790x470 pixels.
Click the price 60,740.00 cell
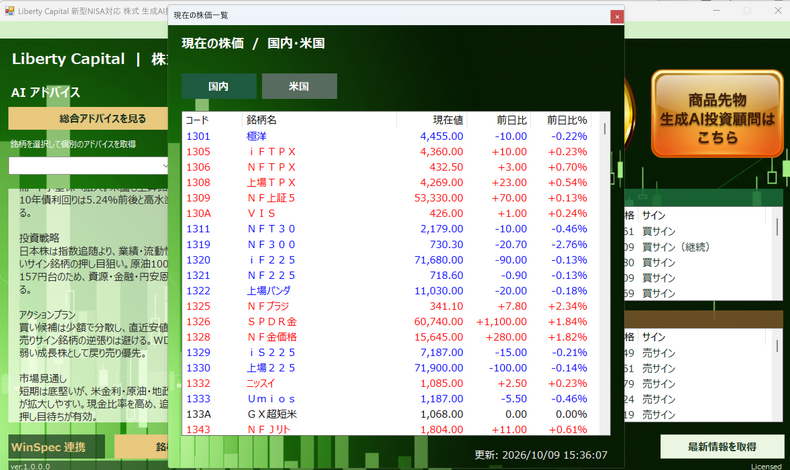point(438,321)
